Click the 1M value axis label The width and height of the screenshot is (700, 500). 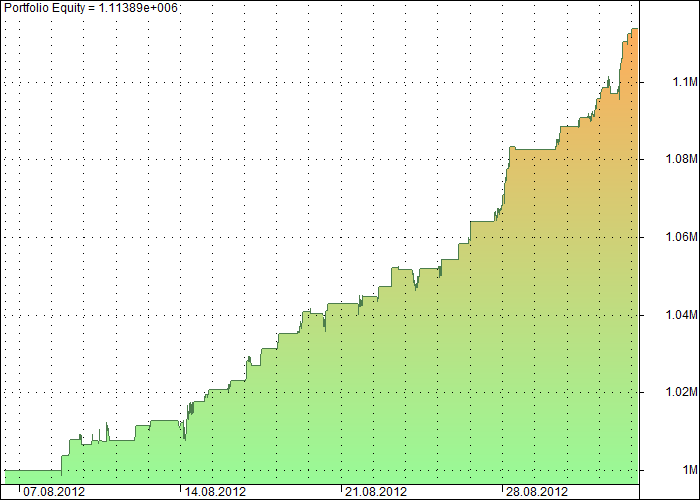[x=689, y=470]
